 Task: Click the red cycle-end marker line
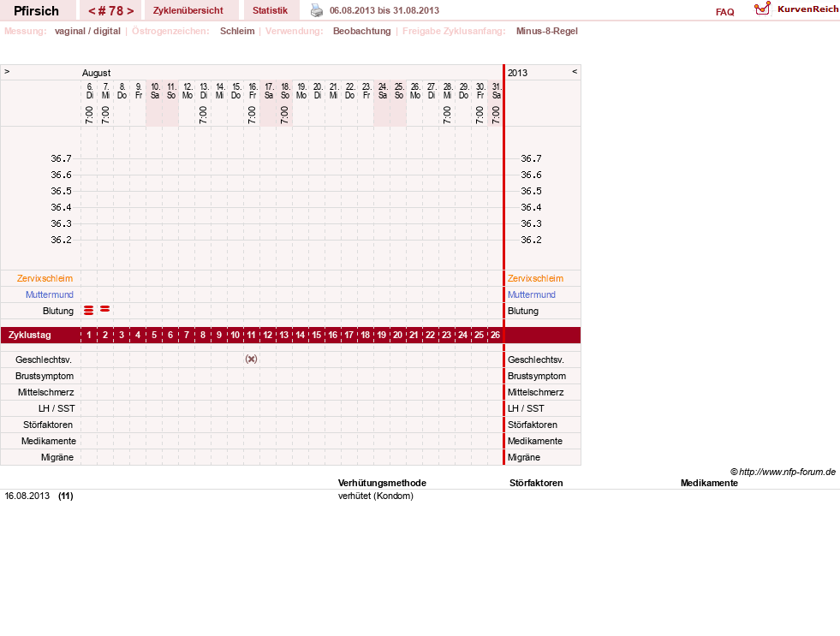[503, 265]
